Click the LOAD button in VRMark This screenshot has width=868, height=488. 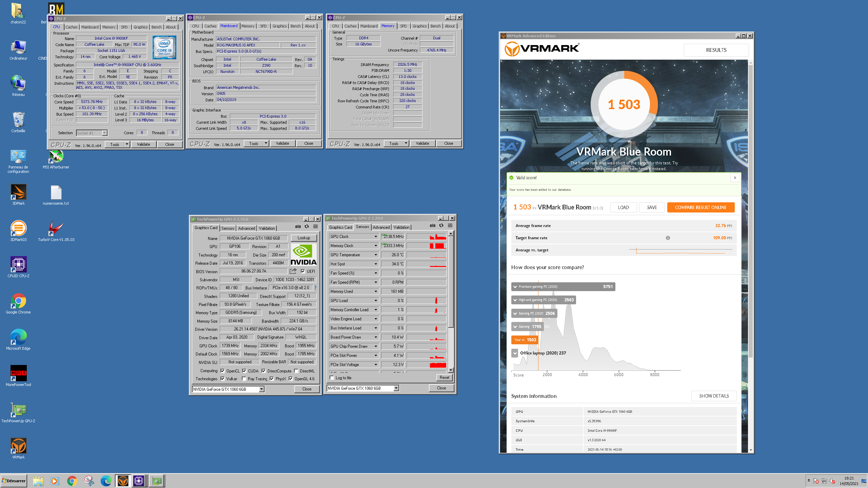(x=623, y=207)
